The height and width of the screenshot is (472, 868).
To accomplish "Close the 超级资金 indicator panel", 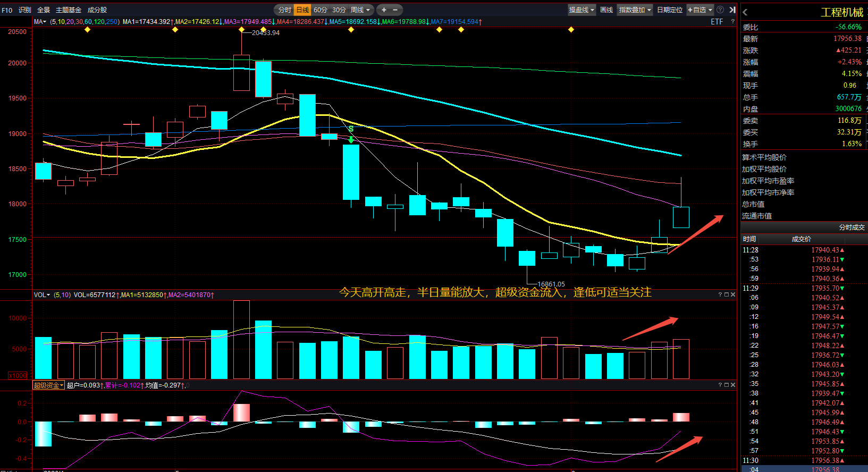I will coord(733,385).
